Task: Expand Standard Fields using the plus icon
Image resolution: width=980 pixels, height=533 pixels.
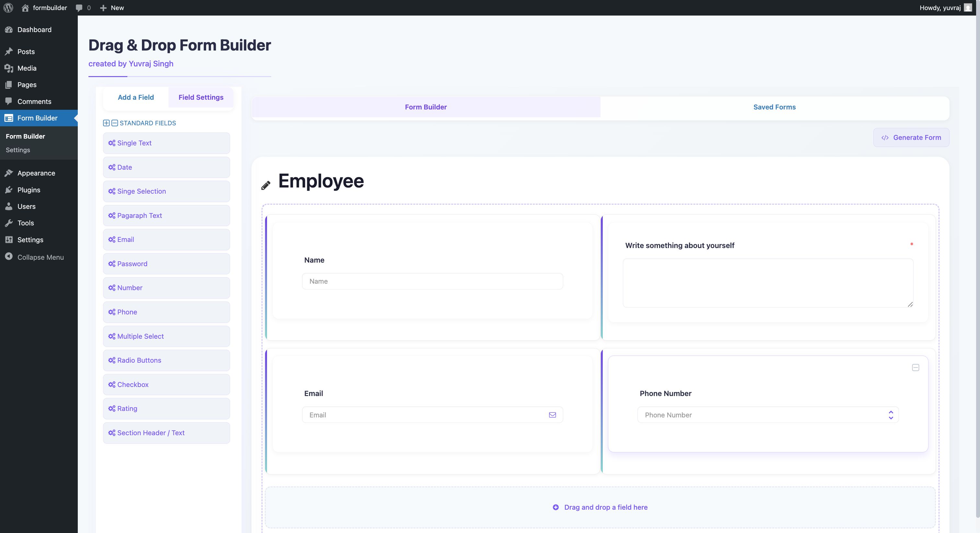Action: (x=106, y=123)
